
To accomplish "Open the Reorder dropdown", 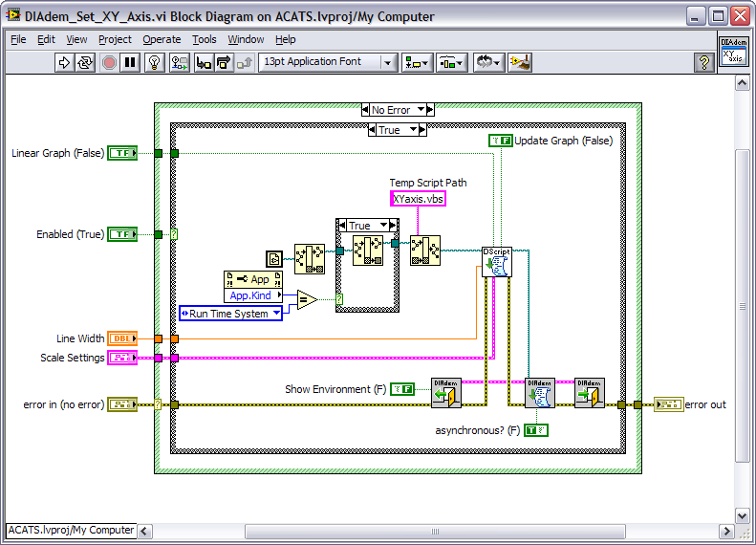I will (x=489, y=63).
